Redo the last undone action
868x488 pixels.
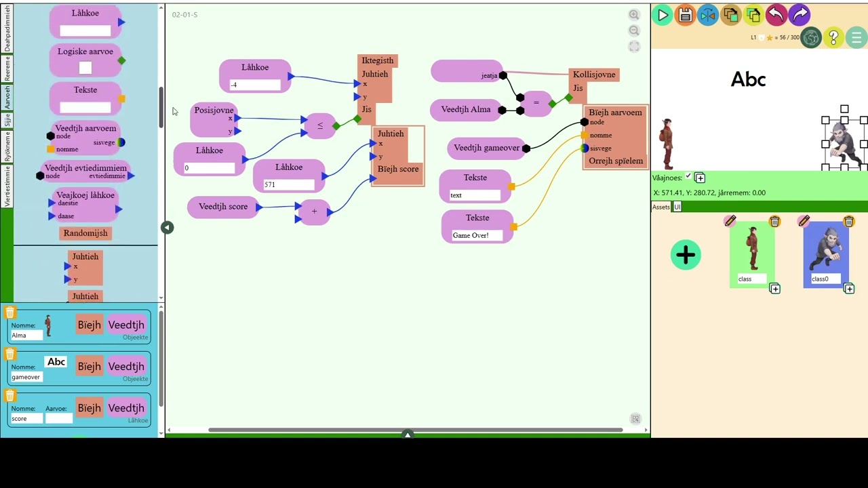tap(800, 15)
